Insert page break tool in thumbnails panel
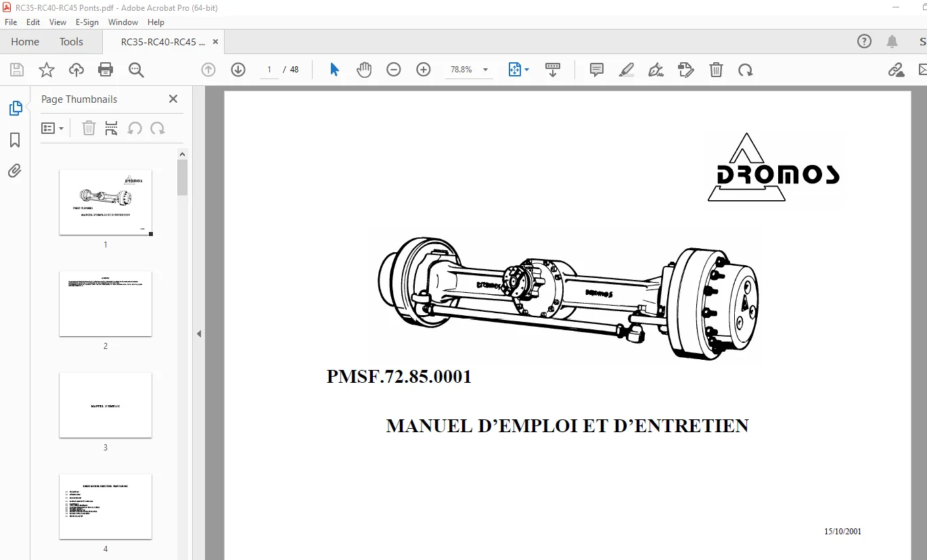Screen dimensions: 927x560 point(112,128)
